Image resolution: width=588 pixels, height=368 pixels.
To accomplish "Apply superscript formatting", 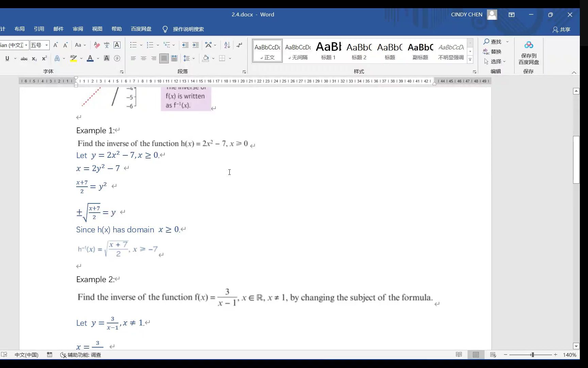I will [x=44, y=58].
